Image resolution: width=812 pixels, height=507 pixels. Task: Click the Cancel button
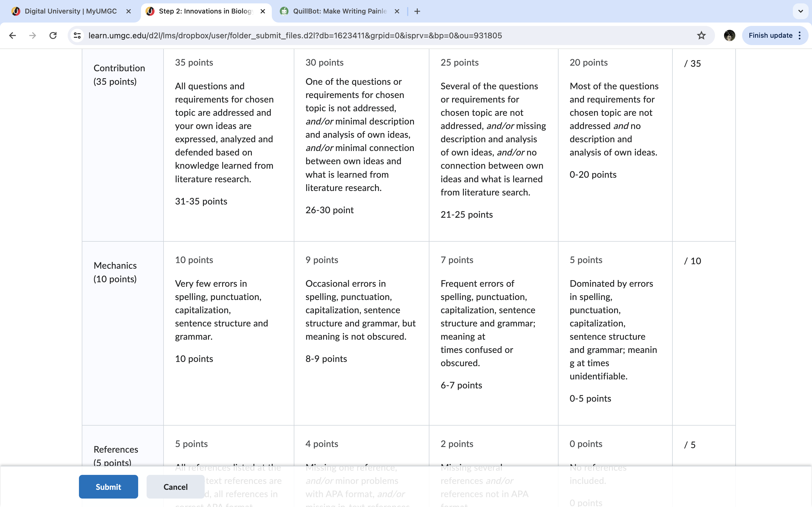pos(175,486)
